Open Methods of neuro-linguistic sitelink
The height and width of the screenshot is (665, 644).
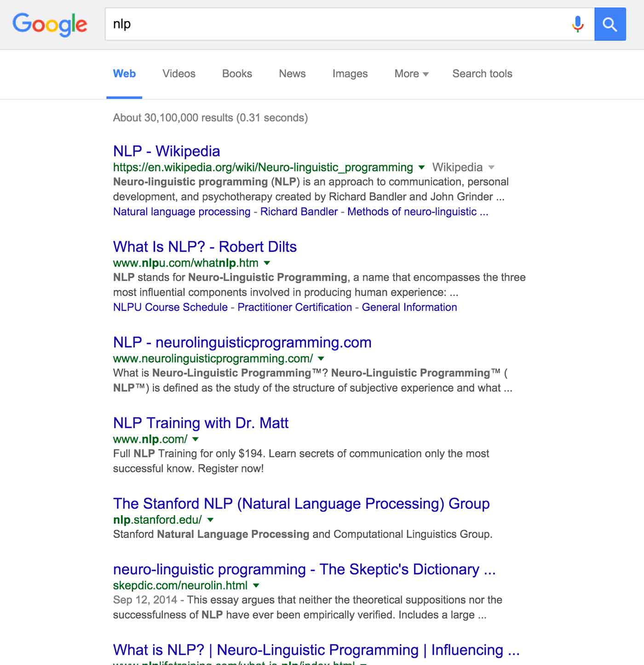point(418,212)
